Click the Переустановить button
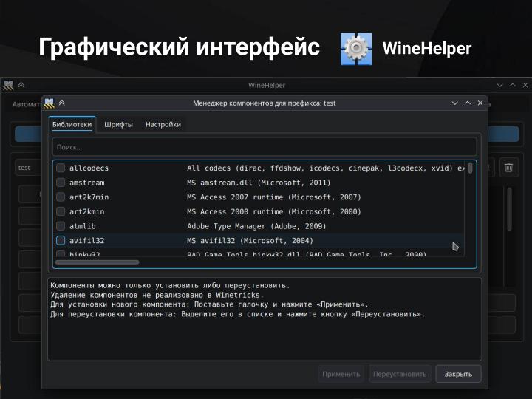 tap(400, 374)
